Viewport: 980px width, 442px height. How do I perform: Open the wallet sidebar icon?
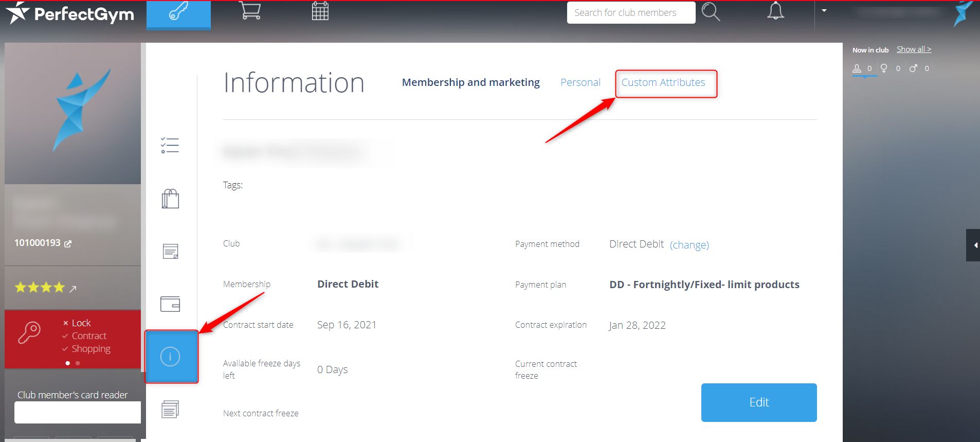click(170, 304)
